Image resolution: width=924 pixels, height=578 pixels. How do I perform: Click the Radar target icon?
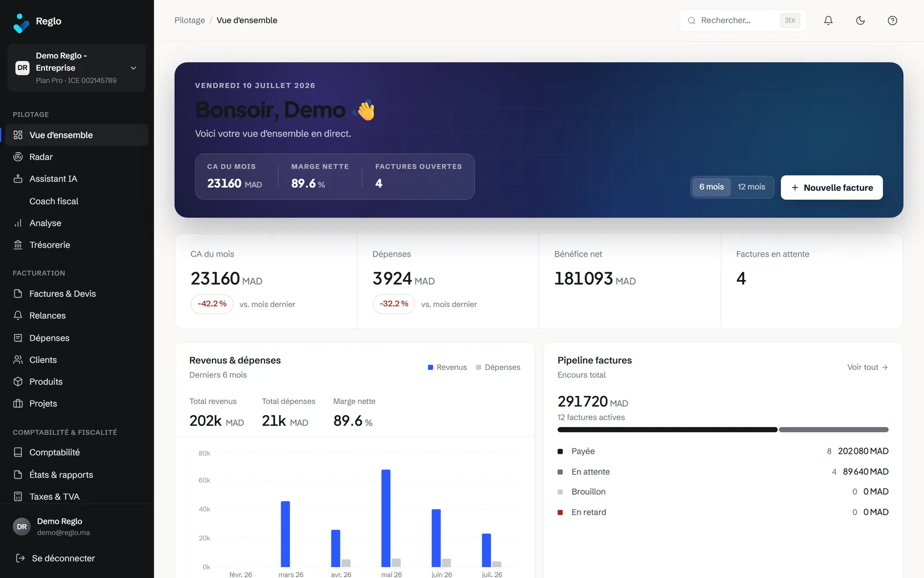coord(18,157)
